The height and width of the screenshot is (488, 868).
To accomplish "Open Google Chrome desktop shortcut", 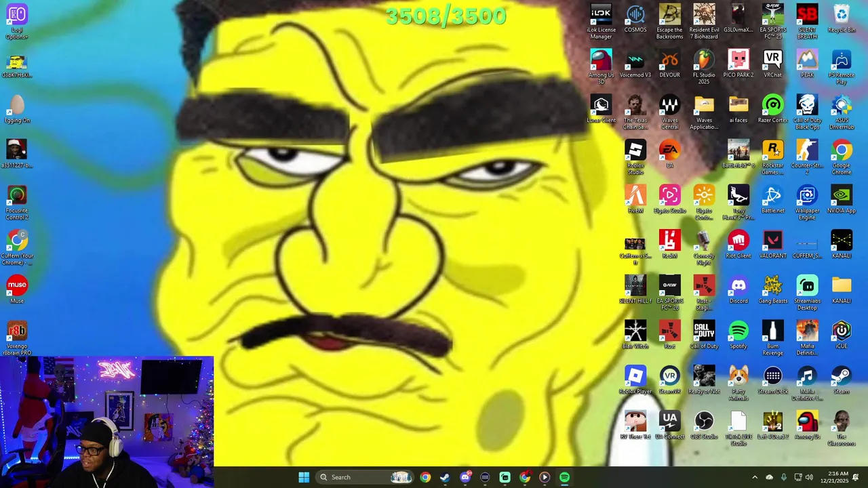I will 842,157.
